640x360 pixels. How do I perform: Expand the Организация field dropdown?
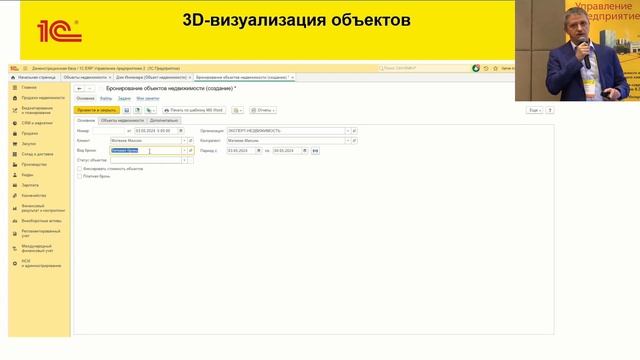348,131
